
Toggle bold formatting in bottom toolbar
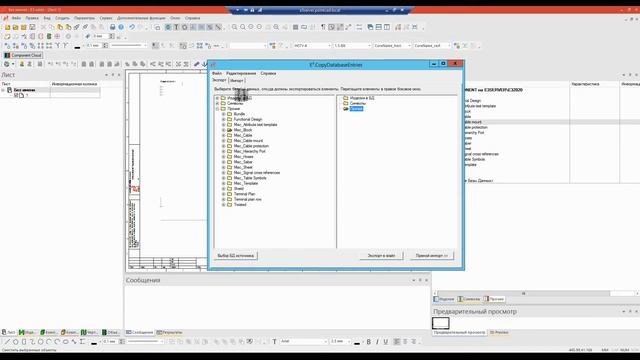[369, 342]
